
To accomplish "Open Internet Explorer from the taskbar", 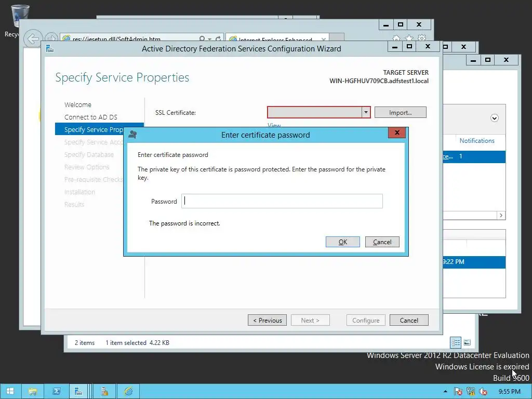I will point(128,391).
